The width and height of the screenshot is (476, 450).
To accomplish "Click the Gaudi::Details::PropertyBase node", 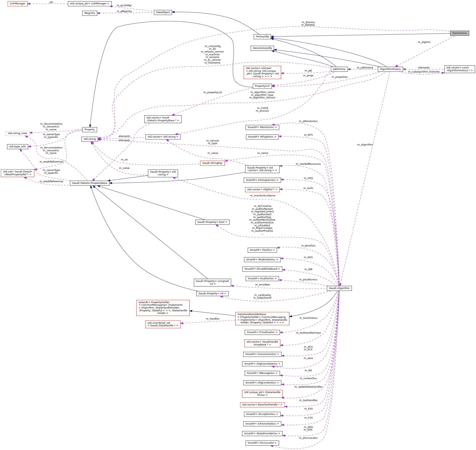I will pos(90,183).
